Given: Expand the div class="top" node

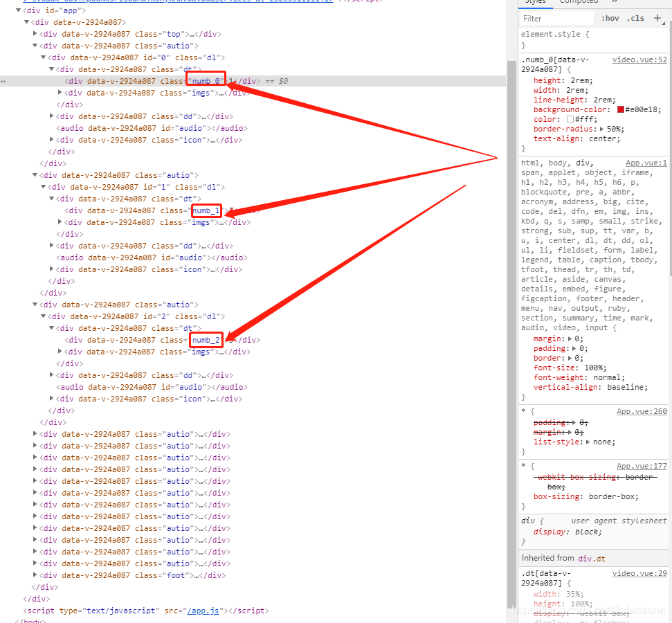Looking at the screenshot, I should [x=35, y=33].
